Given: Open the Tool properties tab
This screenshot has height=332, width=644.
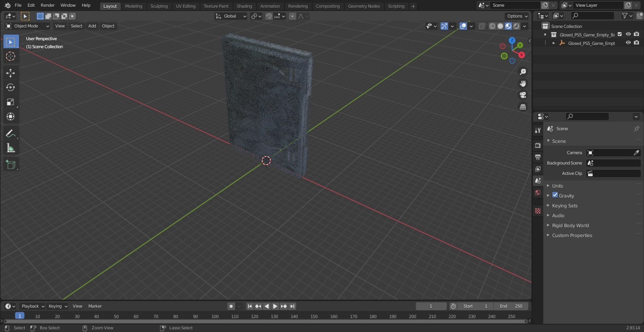Looking at the screenshot, I should point(538,130).
